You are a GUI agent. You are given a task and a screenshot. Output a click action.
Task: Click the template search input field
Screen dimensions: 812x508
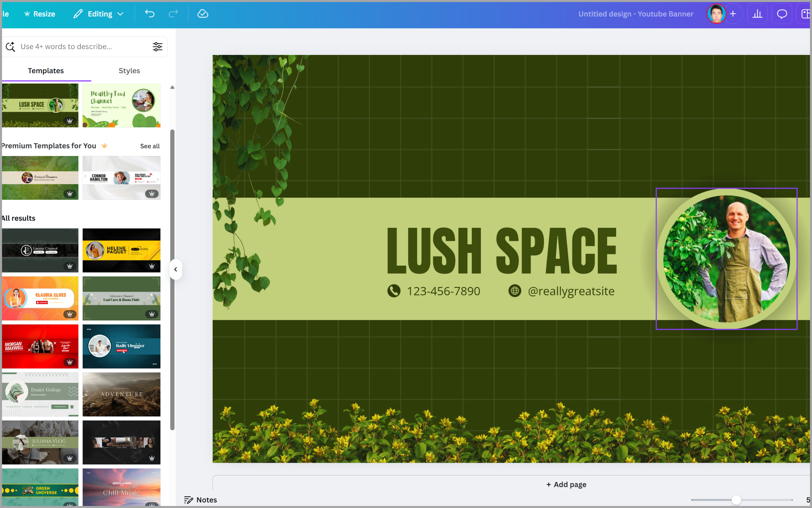pyautogui.click(x=84, y=47)
